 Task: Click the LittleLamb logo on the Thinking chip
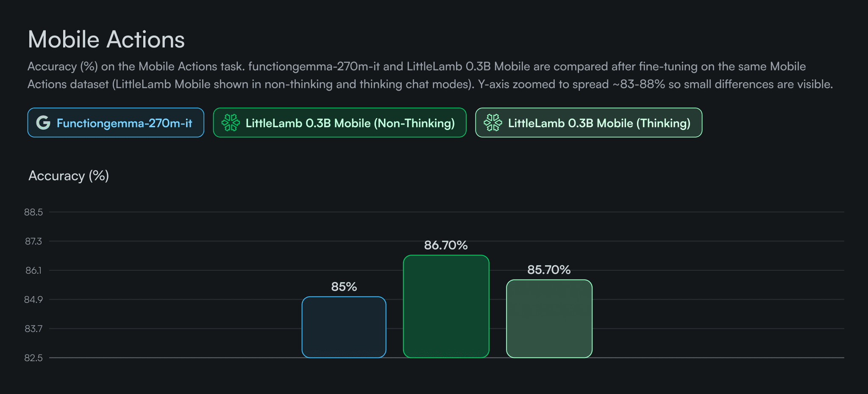(x=493, y=123)
